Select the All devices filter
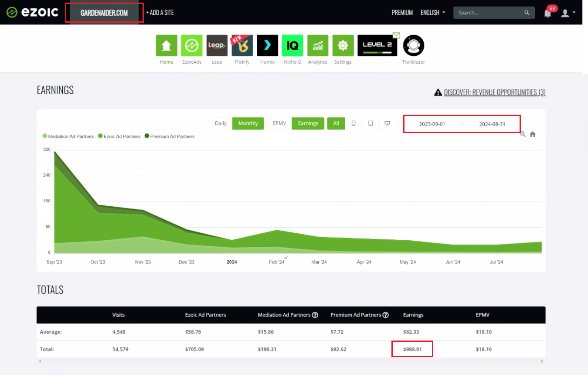 (336, 123)
